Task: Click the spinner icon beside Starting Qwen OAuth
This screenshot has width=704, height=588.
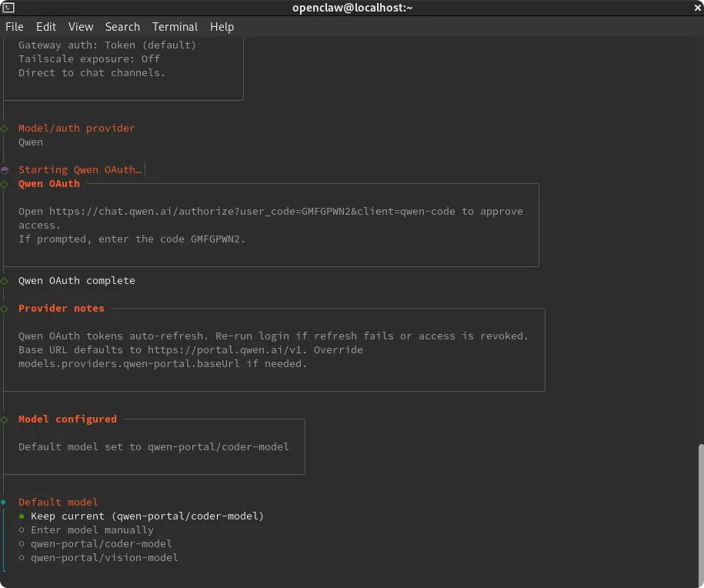Action: click(x=4, y=170)
